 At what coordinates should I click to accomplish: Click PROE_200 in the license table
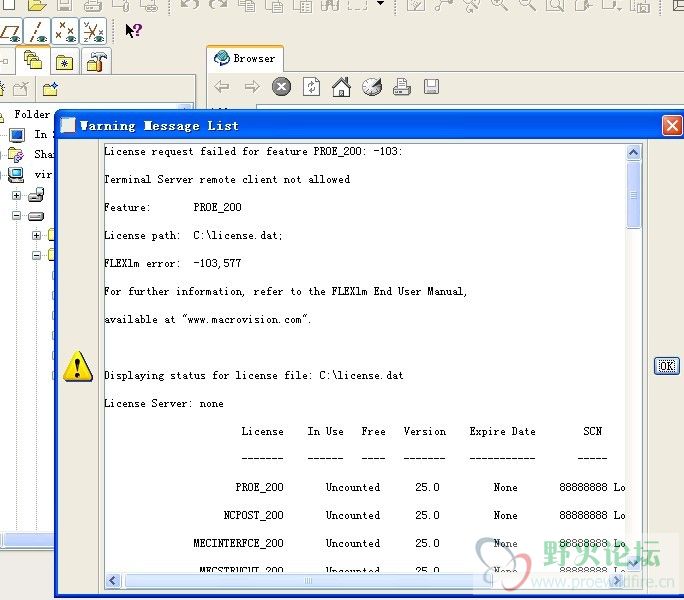260,487
